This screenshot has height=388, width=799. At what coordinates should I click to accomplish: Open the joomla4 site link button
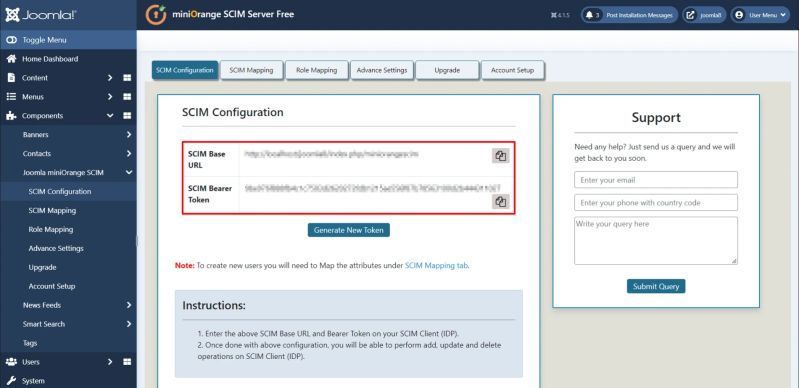(x=704, y=15)
